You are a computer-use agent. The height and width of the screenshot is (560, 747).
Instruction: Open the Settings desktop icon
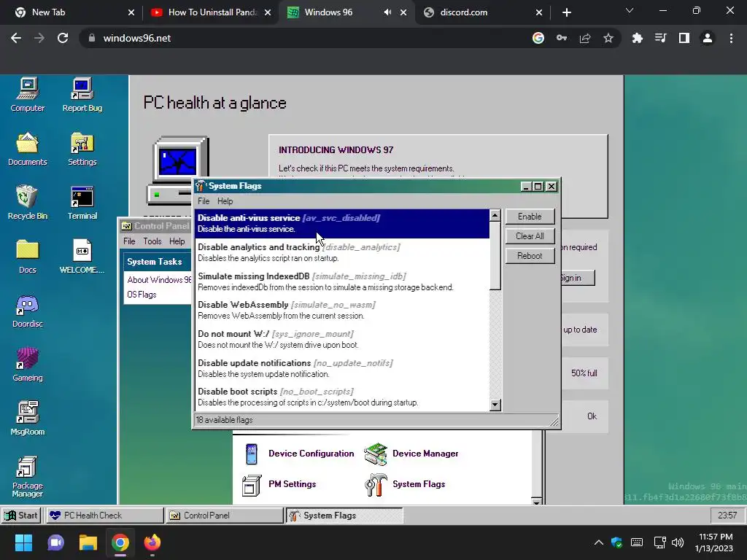82,149
